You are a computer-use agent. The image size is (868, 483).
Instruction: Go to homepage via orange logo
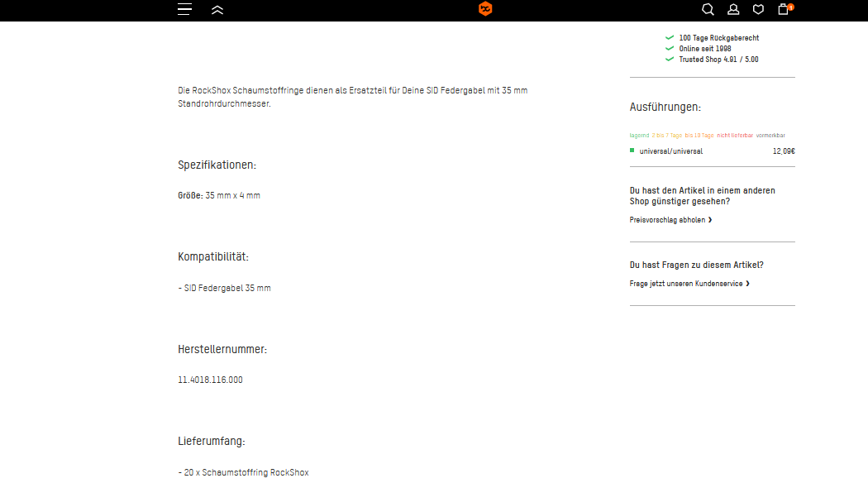tap(485, 9)
